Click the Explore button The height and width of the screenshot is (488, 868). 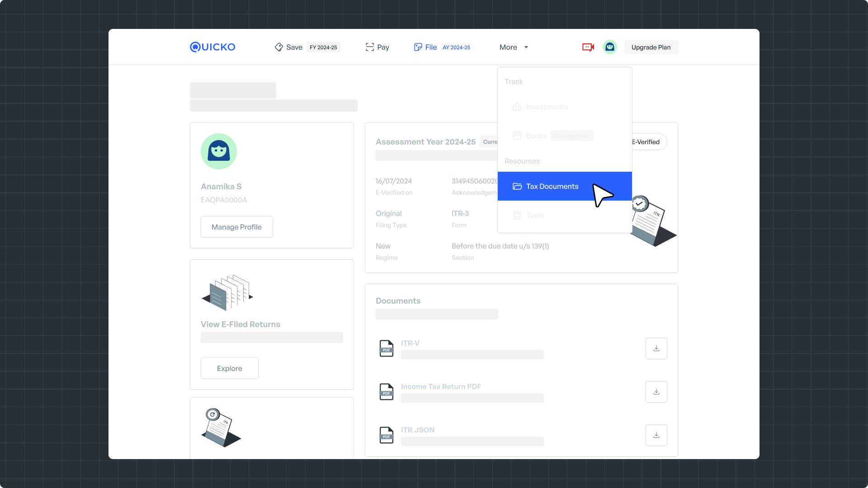pos(230,368)
